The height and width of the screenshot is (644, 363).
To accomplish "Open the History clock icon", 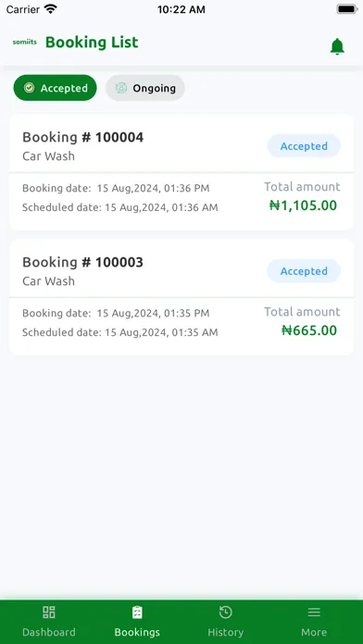I will click(x=225, y=613).
